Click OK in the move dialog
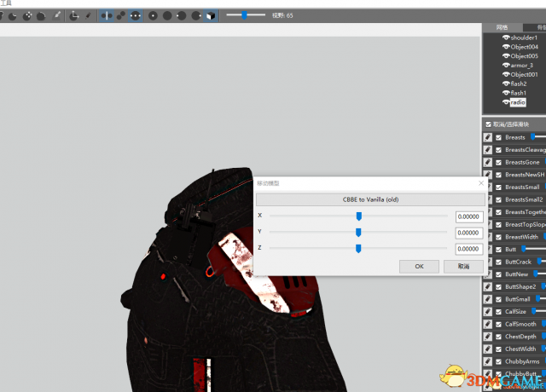Viewport: 546px width, 392px height. click(419, 267)
